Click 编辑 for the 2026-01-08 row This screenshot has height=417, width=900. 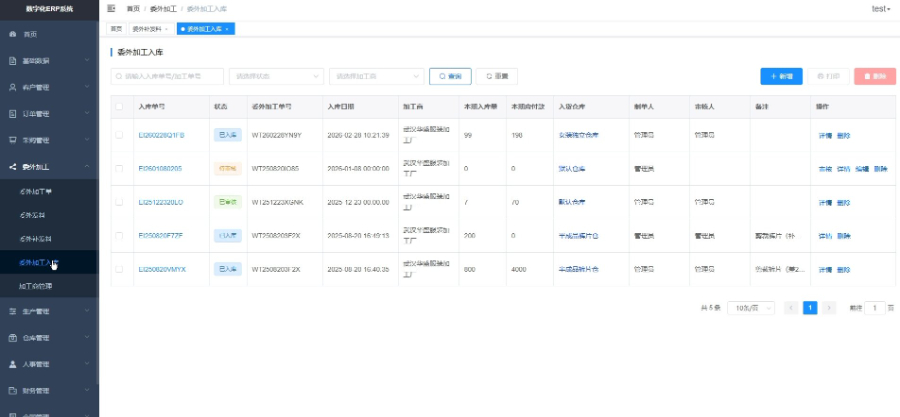coord(862,169)
